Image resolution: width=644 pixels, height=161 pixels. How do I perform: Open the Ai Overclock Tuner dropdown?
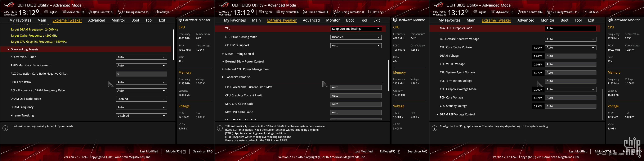pyautogui.click(x=141, y=57)
